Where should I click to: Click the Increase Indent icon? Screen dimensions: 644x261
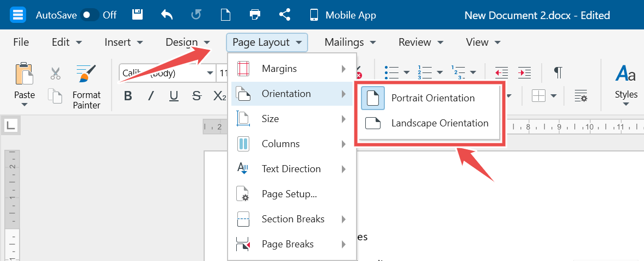tap(524, 72)
